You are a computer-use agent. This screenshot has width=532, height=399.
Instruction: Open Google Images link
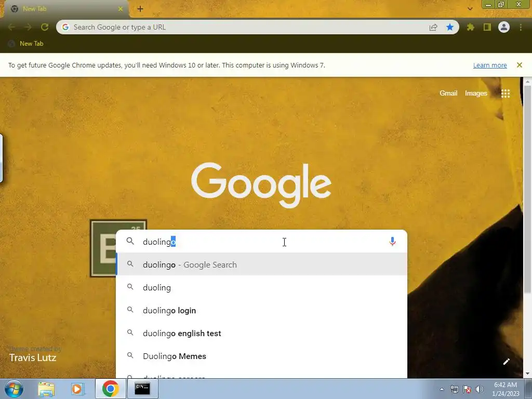point(476,93)
